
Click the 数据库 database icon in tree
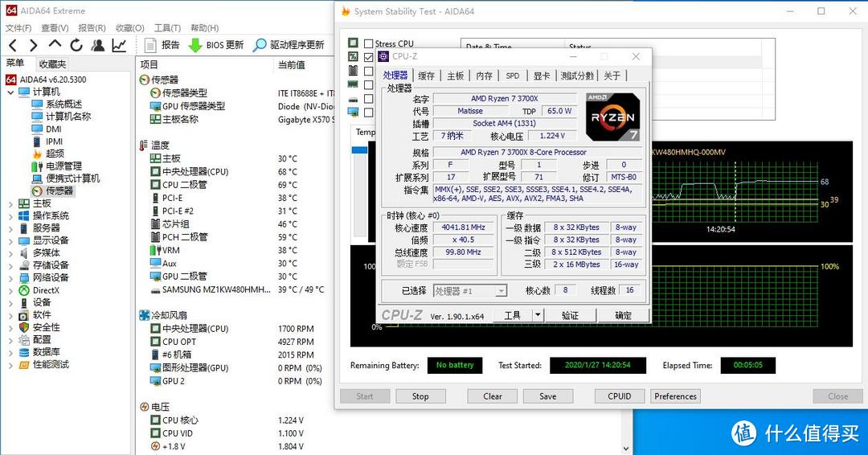[24, 352]
